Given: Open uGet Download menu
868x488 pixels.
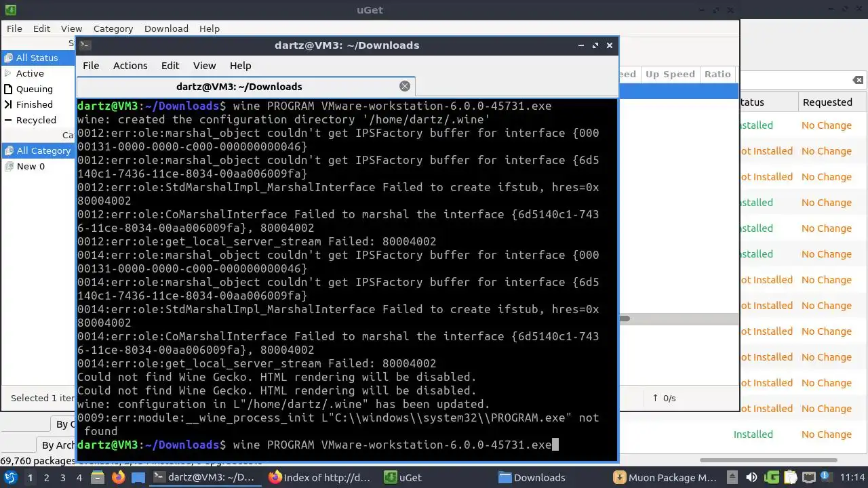Looking at the screenshot, I should pyautogui.click(x=166, y=28).
